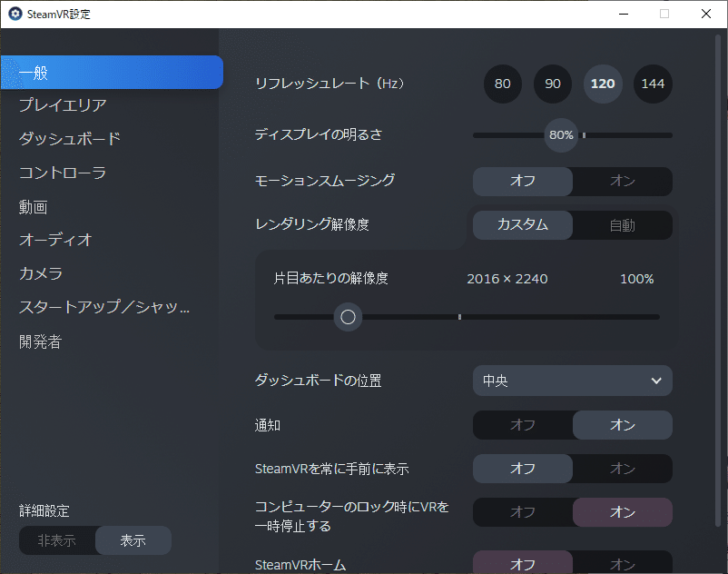Click the SteamVR logo icon in title bar
728x574 pixels.
click(15, 14)
